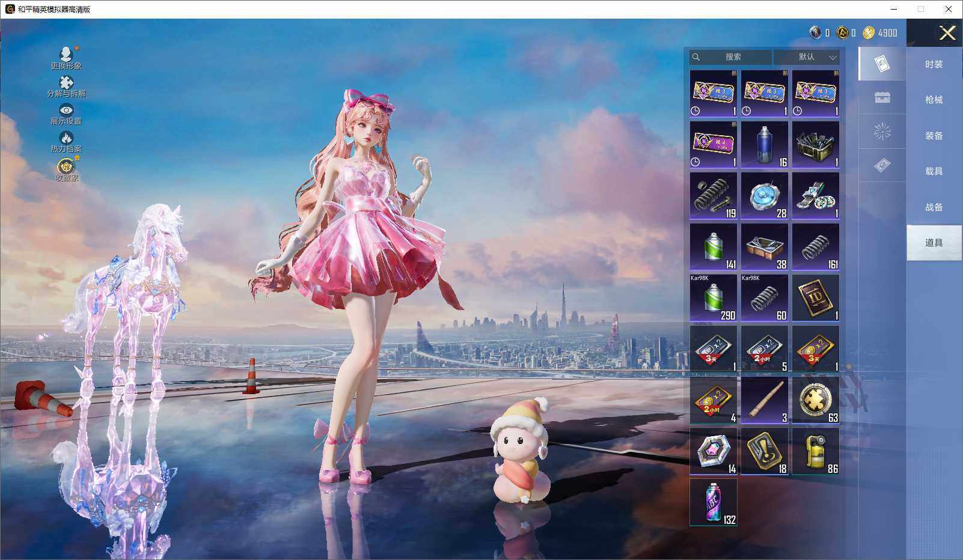Viewport: 963px width, 560px height.
Task: Click the dark gold currency icon
Action: pos(843,32)
